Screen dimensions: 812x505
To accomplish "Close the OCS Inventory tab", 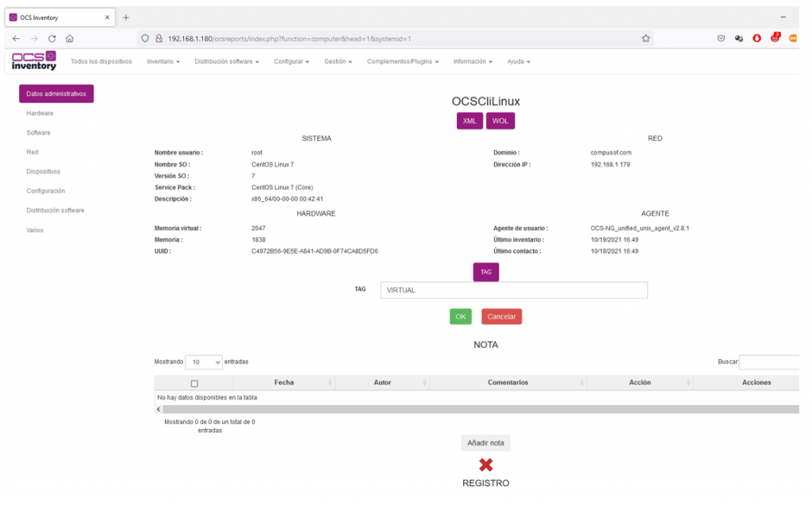I will pos(107,17).
